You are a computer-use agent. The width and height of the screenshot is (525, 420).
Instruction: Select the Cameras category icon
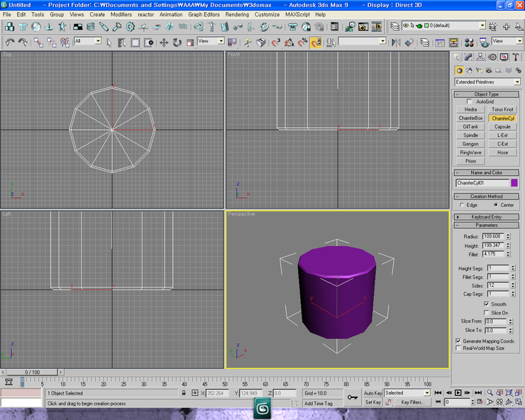[x=489, y=70]
